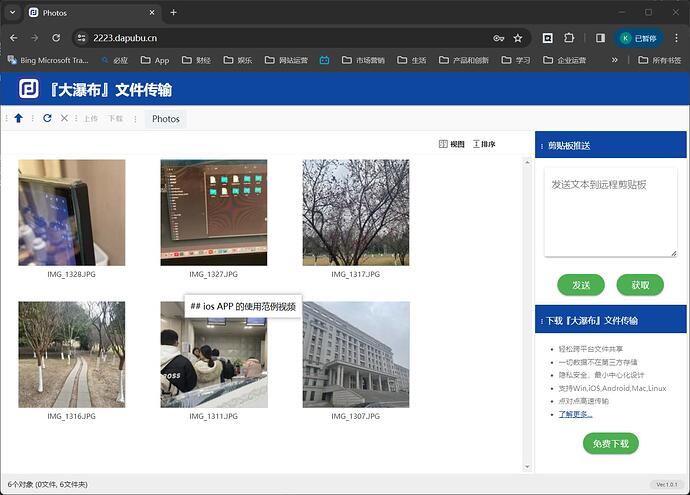Image resolution: width=690 pixels, height=495 pixels.
Task: Click the 大瀑布 logo icon in header
Action: point(29,89)
